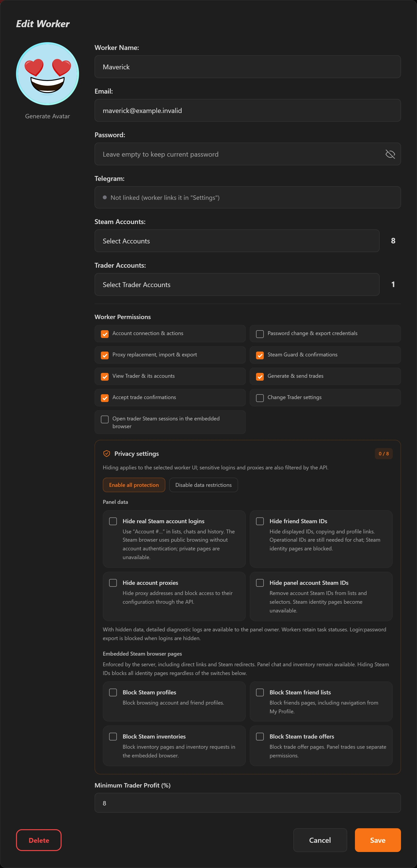The height and width of the screenshot is (868, 417).
Task: Click Trader accounts count 1
Action: (x=393, y=284)
